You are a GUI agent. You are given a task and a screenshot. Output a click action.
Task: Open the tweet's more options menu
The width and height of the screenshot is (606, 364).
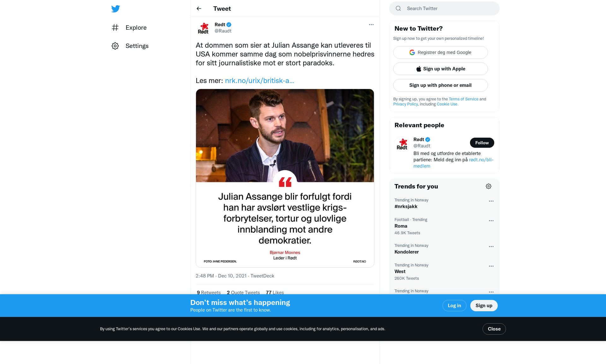(x=371, y=25)
